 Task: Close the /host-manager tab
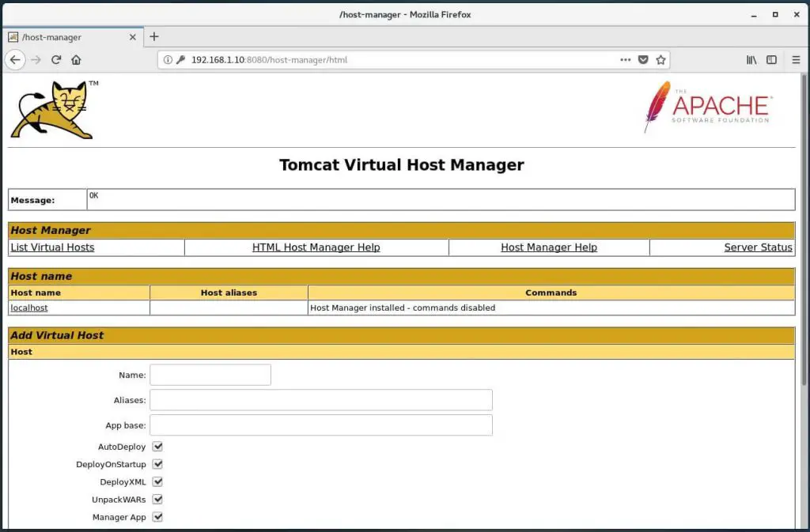pos(133,37)
